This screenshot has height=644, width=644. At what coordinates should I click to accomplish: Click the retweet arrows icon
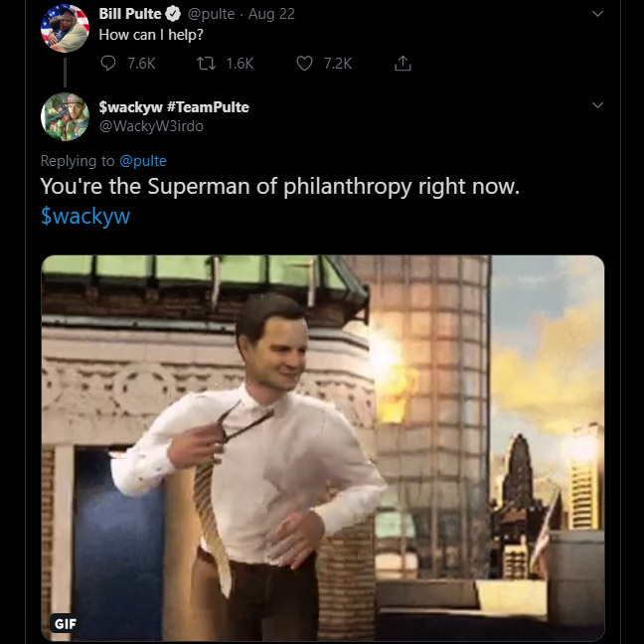[x=205, y=63]
